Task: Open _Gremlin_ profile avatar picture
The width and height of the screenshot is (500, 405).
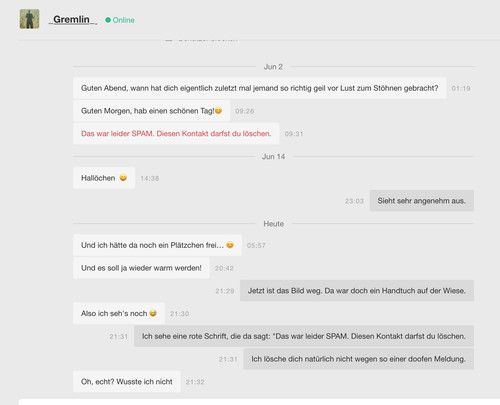Action: pos(29,19)
